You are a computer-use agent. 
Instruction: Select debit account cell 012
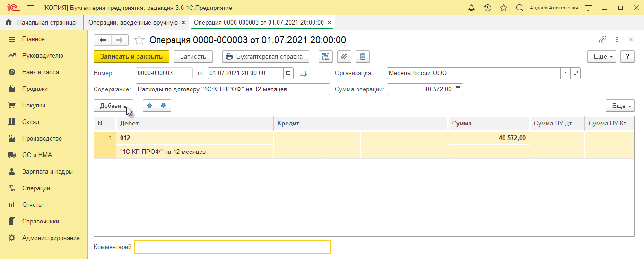click(x=138, y=138)
